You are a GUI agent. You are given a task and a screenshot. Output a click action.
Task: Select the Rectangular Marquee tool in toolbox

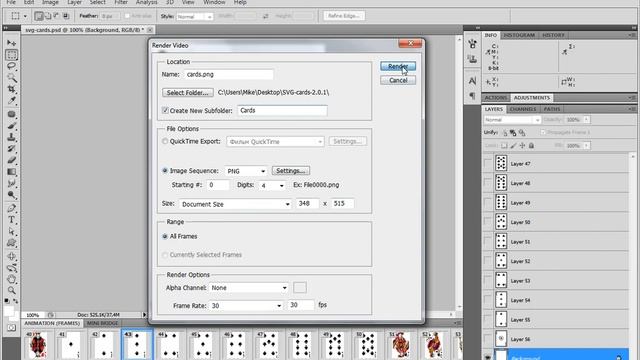point(11,55)
